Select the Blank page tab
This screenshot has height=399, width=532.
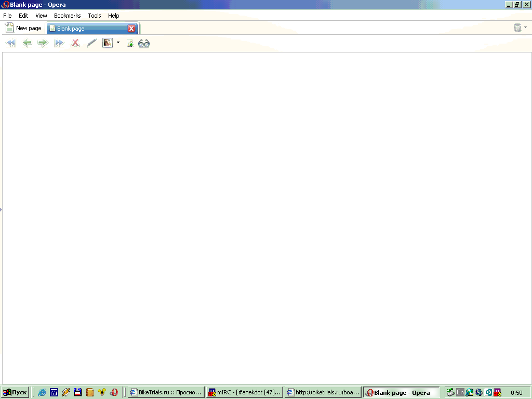pos(86,29)
